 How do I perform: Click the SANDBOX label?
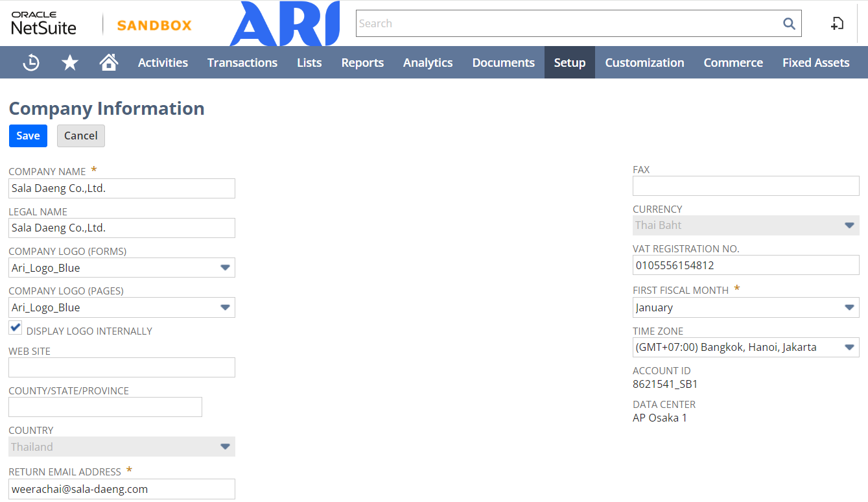click(x=154, y=25)
